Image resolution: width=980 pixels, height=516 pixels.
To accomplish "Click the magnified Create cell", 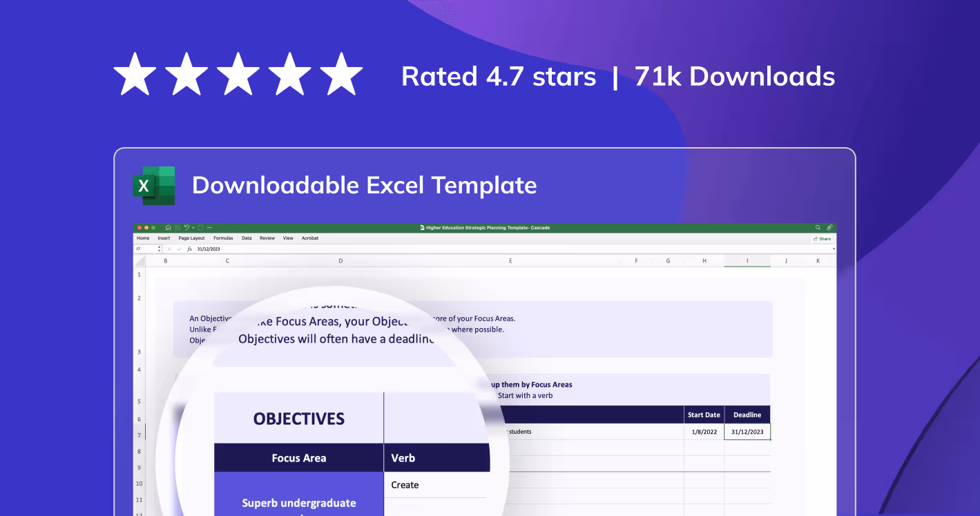I will 435,485.
